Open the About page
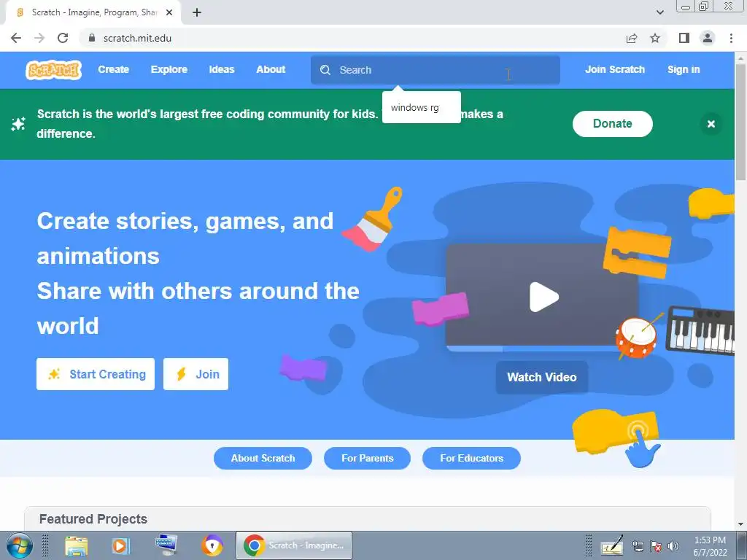 [x=271, y=69]
